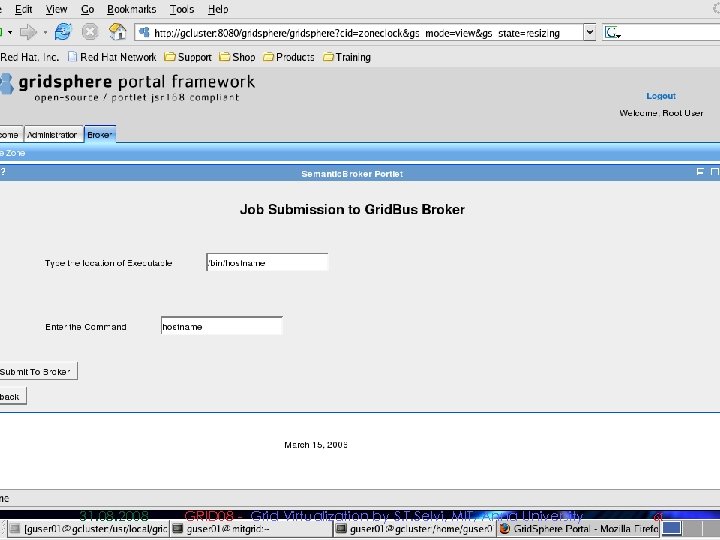This screenshot has width=720, height=540.
Task: Click the back button
Action: coord(13,396)
